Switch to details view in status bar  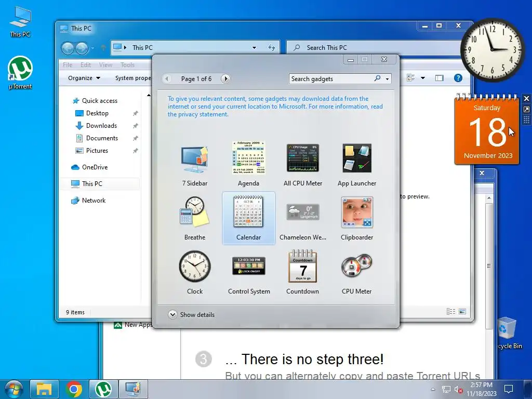coord(451,312)
